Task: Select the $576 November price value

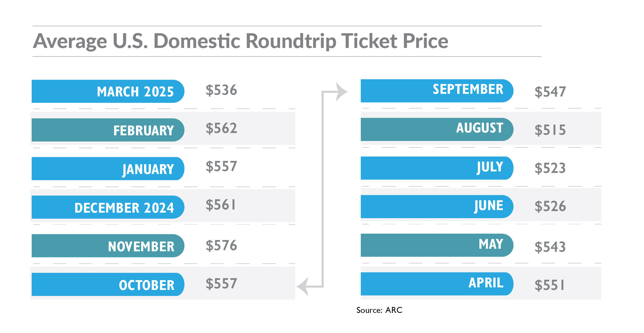Action: [x=221, y=245]
